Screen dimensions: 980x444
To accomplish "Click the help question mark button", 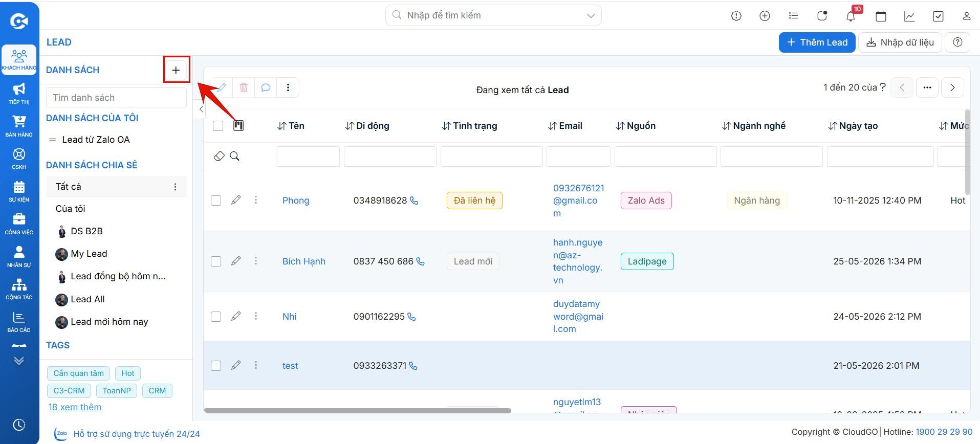I will pyautogui.click(x=957, y=42).
